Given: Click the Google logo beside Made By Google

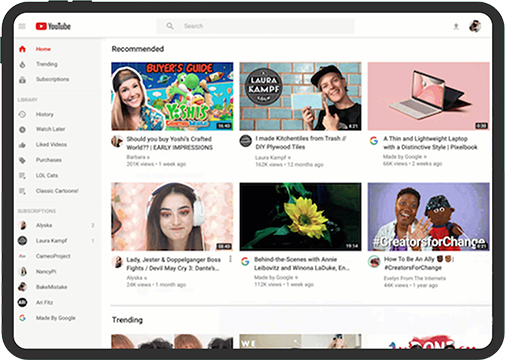Looking at the screenshot, I should tap(22, 318).
